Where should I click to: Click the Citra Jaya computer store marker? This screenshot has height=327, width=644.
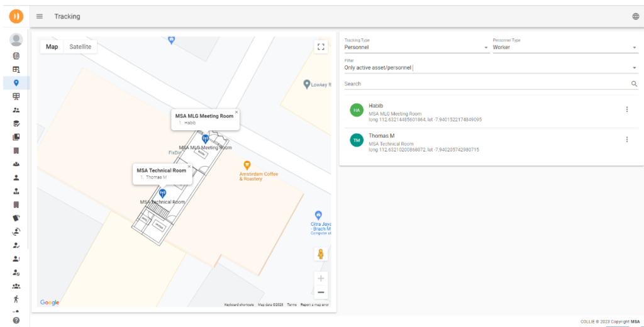pos(318,215)
